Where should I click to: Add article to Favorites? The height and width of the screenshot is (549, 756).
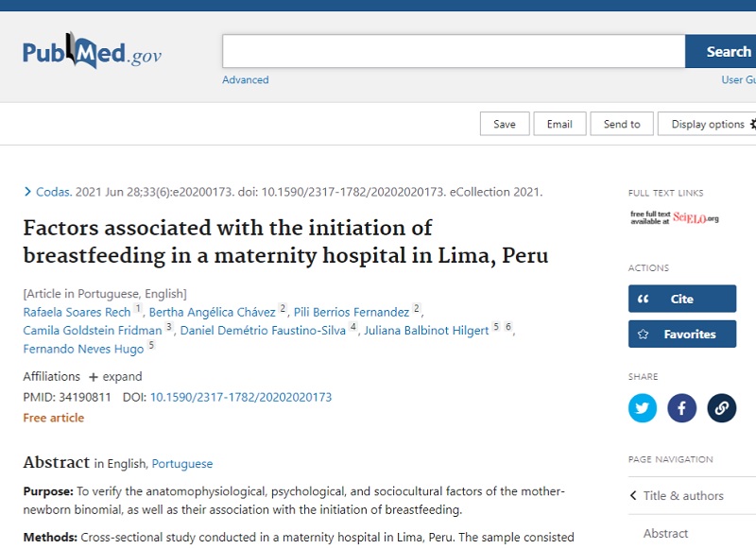681,334
